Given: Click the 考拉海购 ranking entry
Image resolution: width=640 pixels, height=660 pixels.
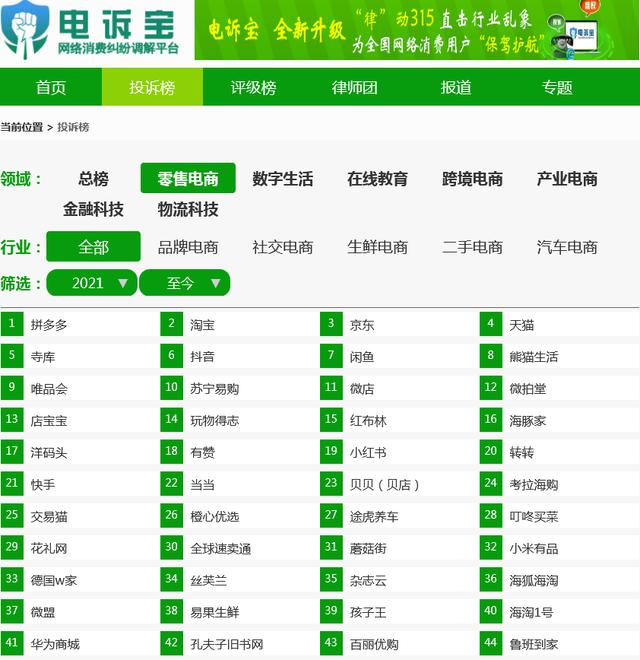Looking at the screenshot, I should point(533,484).
